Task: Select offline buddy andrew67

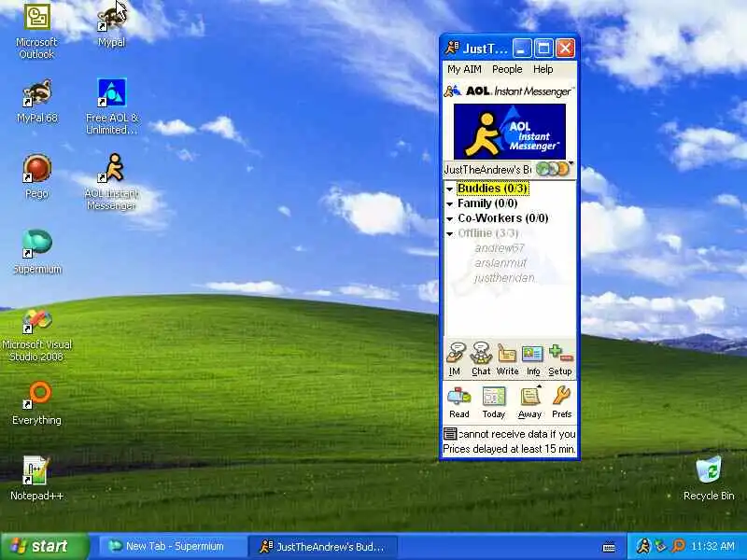Action: click(499, 248)
